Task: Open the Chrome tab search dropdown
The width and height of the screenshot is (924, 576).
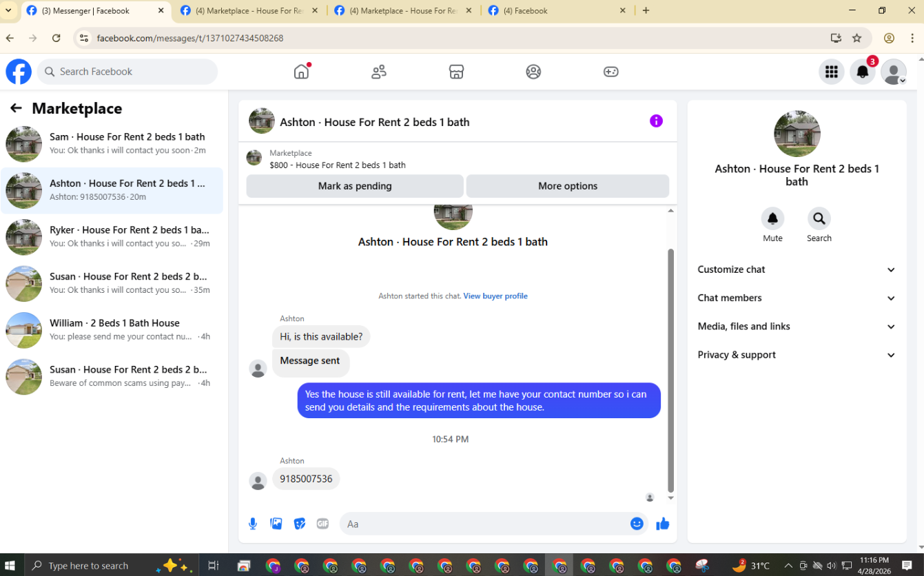Action: (8, 10)
